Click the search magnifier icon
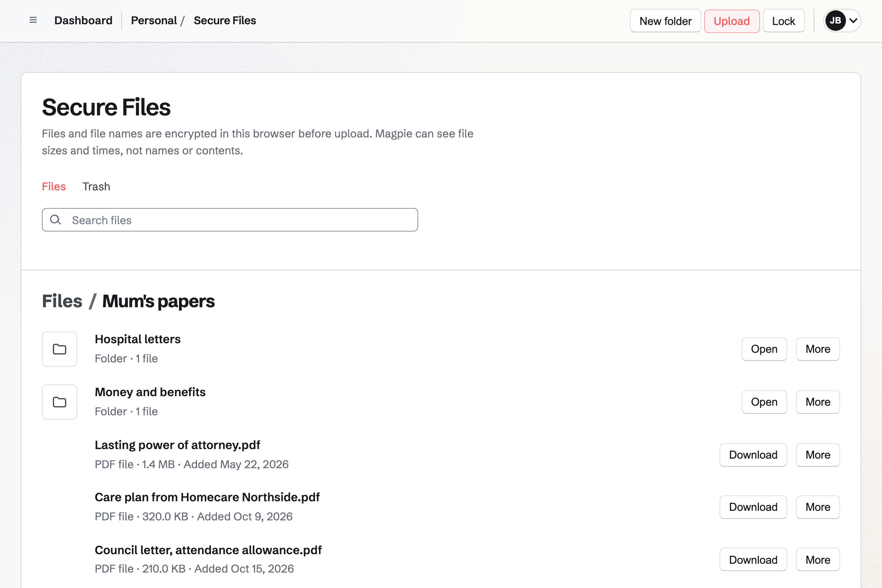The height and width of the screenshot is (588, 882). pos(55,220)
